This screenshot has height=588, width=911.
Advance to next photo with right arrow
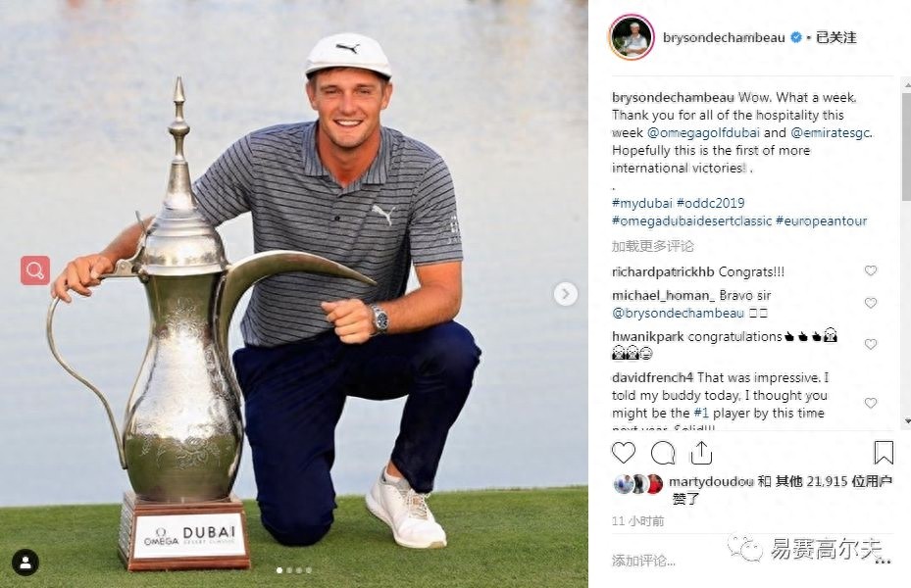[565, 294]
